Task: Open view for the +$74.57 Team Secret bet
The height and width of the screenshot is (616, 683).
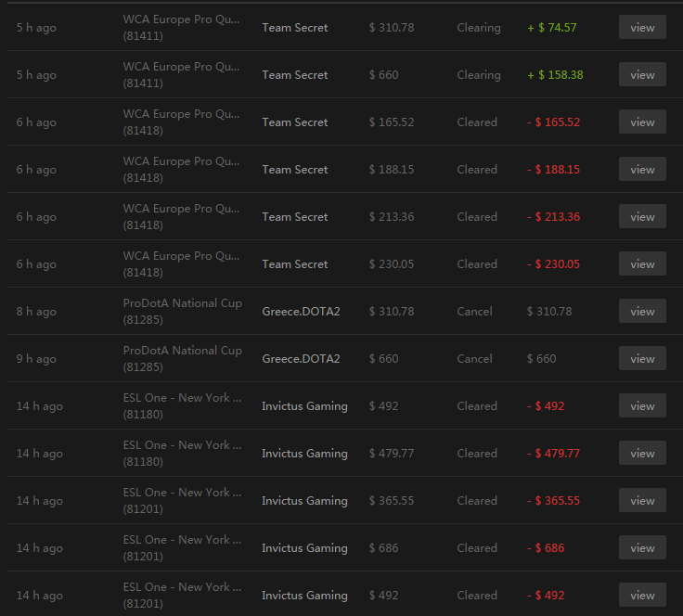Action: pos(642,27)
